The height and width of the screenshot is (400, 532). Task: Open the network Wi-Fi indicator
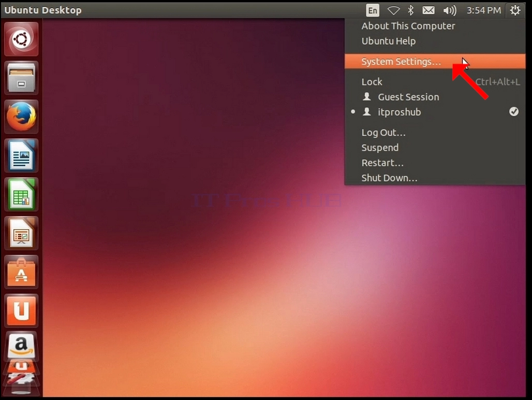click(x=393, y=10)
